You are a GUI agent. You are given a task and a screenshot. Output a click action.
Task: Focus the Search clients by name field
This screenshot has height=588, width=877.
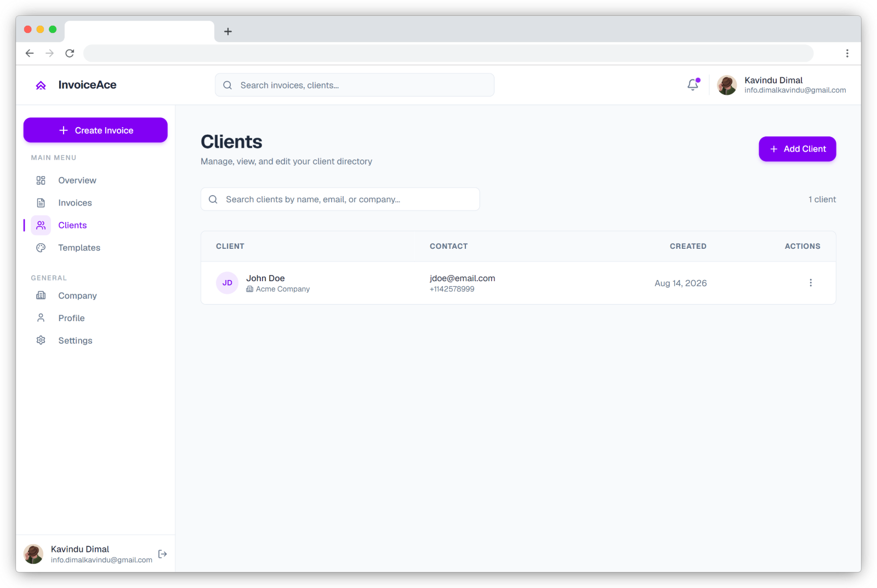(340, 199)
